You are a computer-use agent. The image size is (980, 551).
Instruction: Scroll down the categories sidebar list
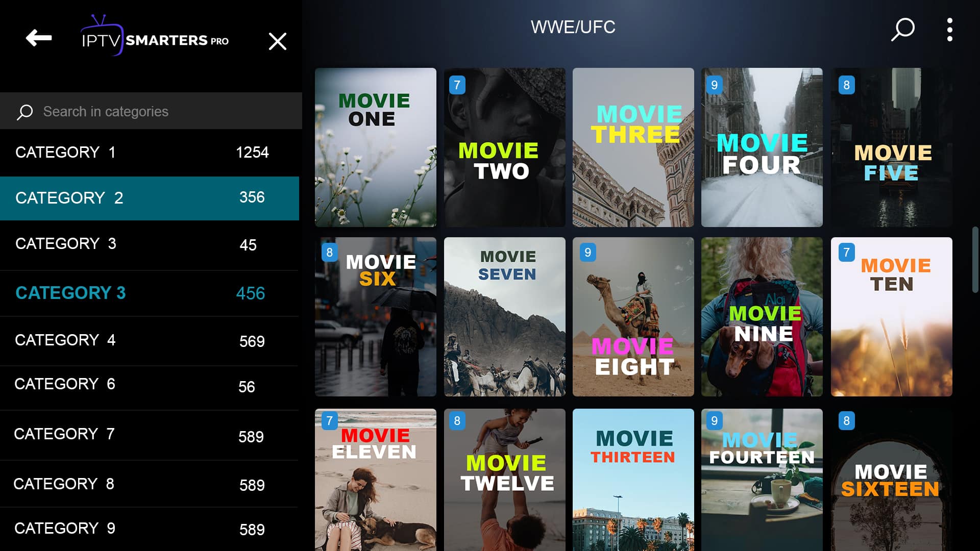[153, 527]
